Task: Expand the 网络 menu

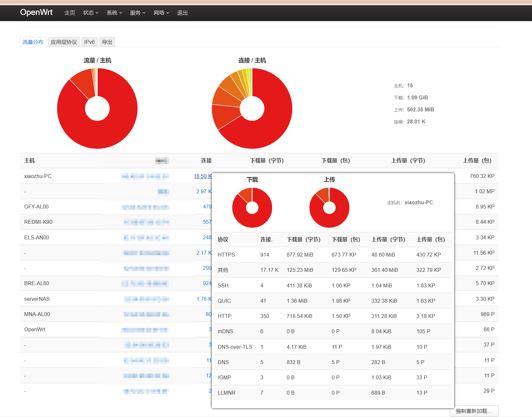Action: [x=161, y=13]
